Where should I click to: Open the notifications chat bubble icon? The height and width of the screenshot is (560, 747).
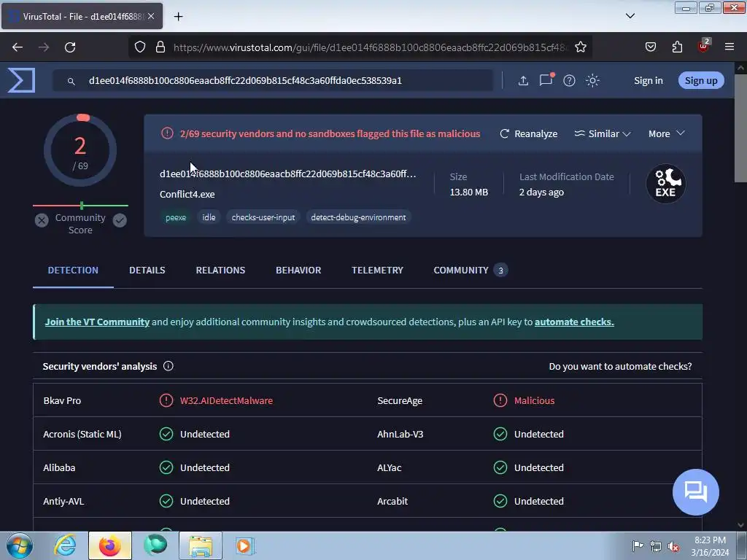pyautogui.click(x=546, y=80)
